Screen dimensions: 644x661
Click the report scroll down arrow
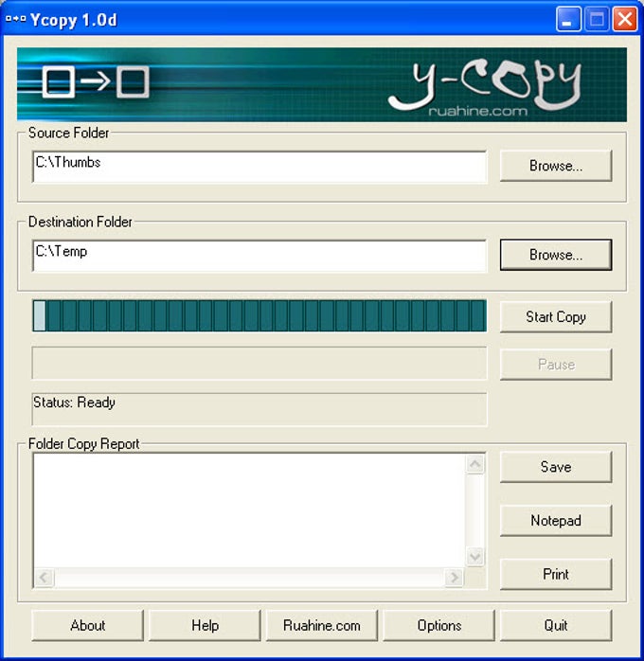coord(475,557)
